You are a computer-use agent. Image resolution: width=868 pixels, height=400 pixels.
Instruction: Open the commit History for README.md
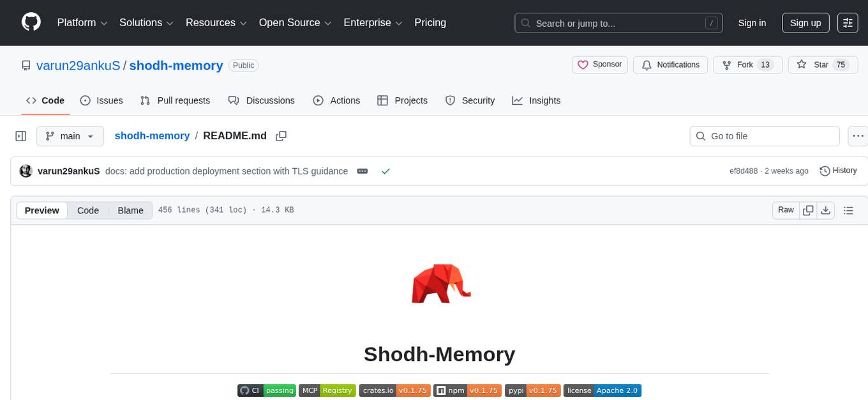[x=838, y=171]
